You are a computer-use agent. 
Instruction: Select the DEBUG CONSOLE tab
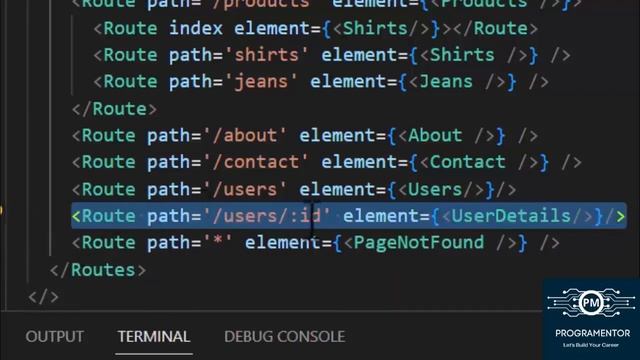(284, 337)
